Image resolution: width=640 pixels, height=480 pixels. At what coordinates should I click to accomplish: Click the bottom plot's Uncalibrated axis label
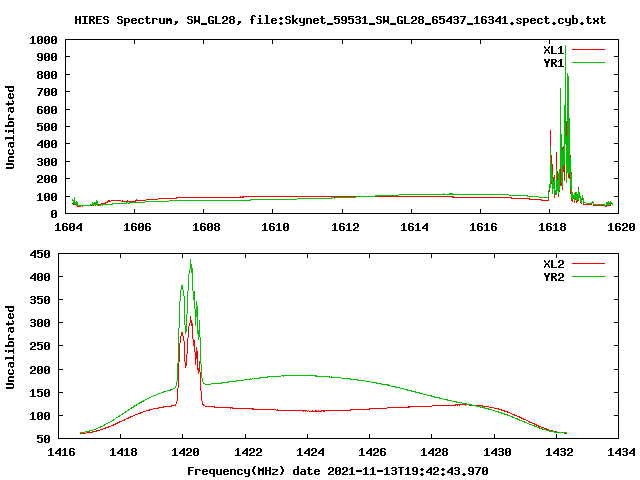tap(10, 347)
